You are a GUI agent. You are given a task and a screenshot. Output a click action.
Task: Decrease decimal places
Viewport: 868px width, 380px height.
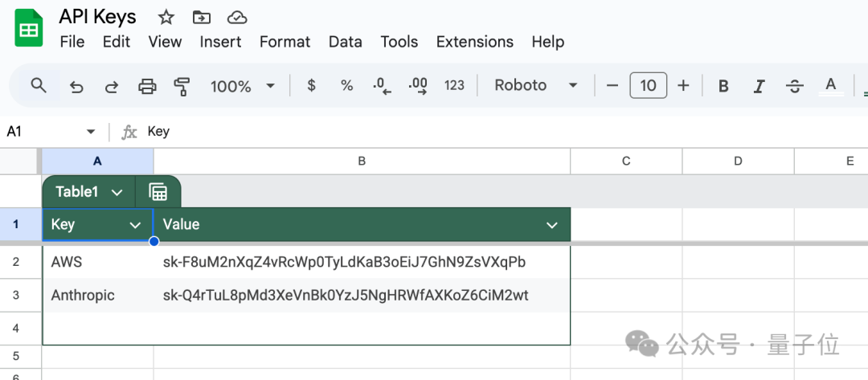[382, 86]
